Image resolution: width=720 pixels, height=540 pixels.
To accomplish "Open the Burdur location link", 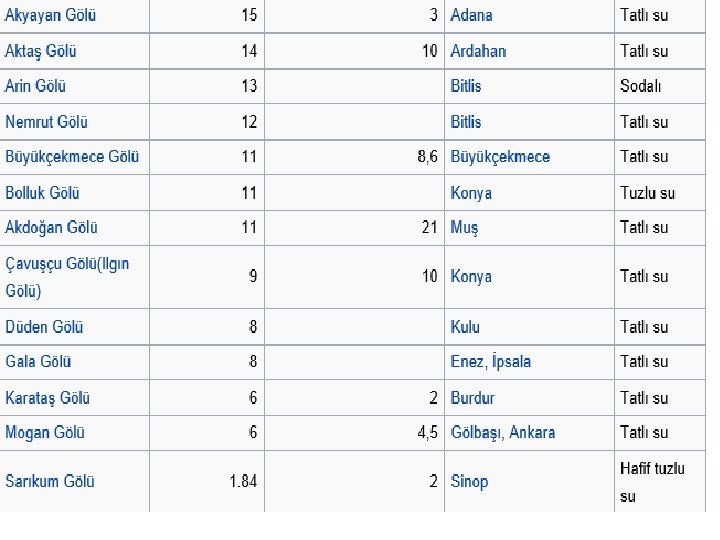I will (x=473, y=398).
